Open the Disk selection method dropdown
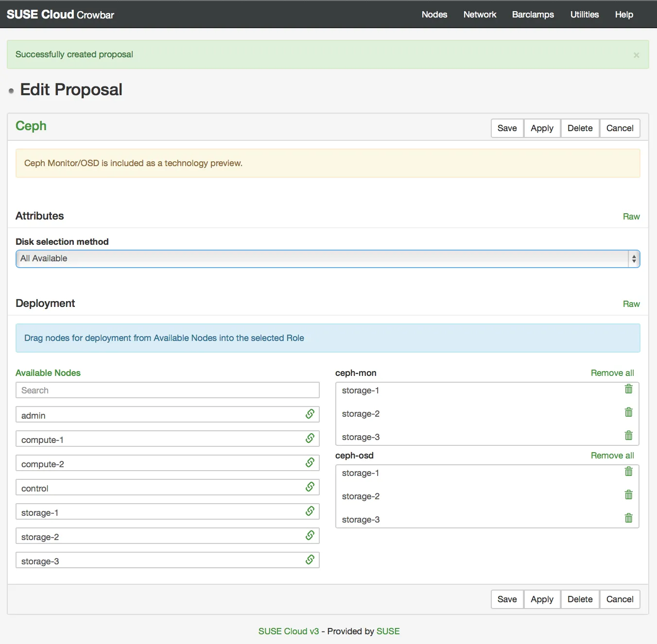Viewport: 657px width, 644px height. (328, 259)
